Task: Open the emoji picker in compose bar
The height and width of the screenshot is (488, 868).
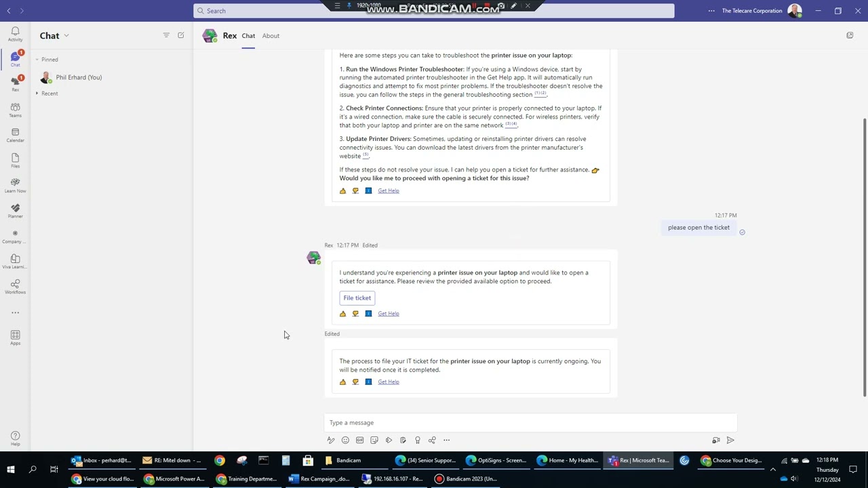Action: point(345,441)
